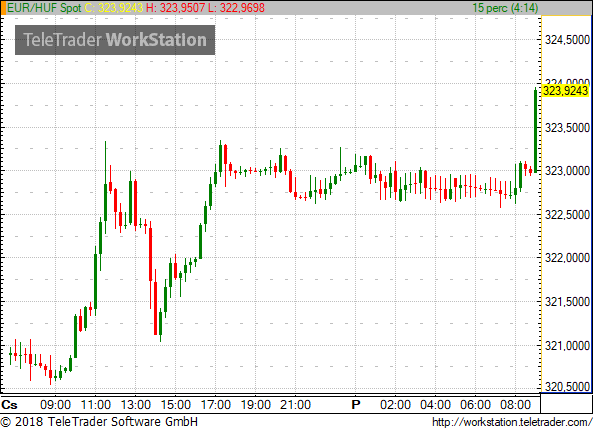Click the low value L: 322,9698 readout
Screen dimensions: 593x431
[x=236, y=8]
